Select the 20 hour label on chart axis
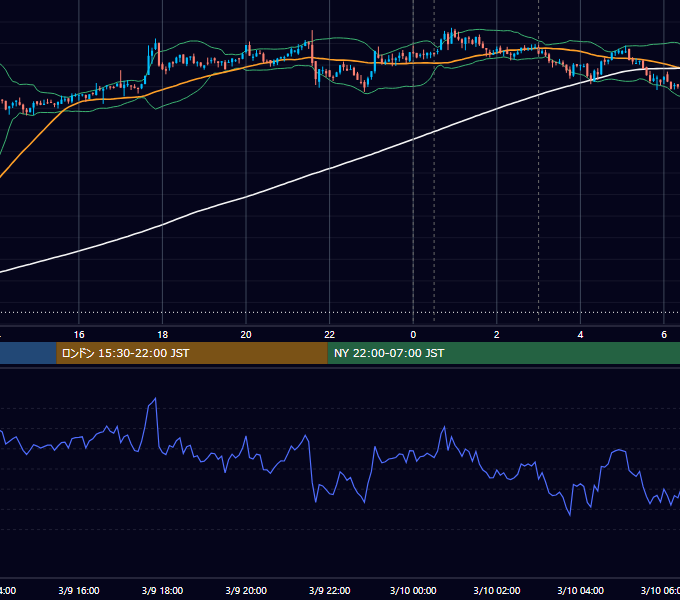 tap(246, 335)
